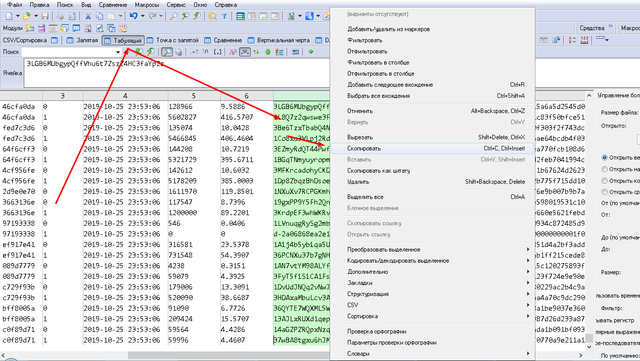Select the Запятая CSV mode
The image size is (640, 361).
click(x=82, y=40)
